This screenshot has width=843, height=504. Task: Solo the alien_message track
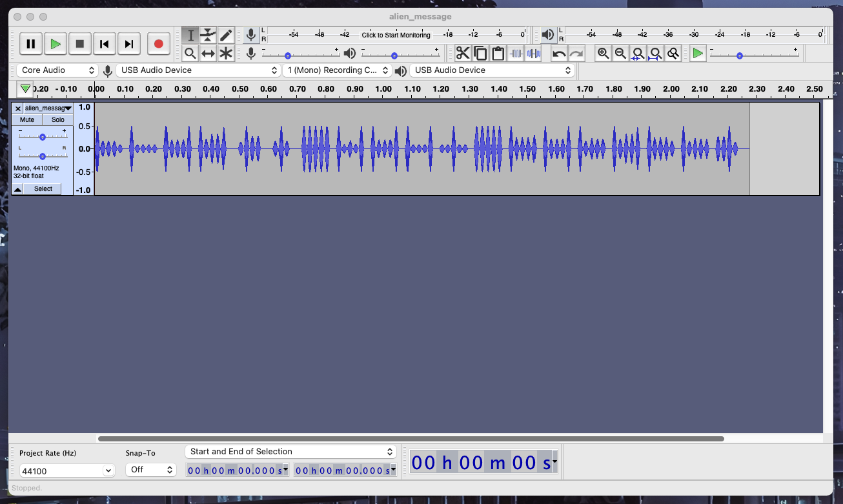pyautogui.click(x=58, y=120)
